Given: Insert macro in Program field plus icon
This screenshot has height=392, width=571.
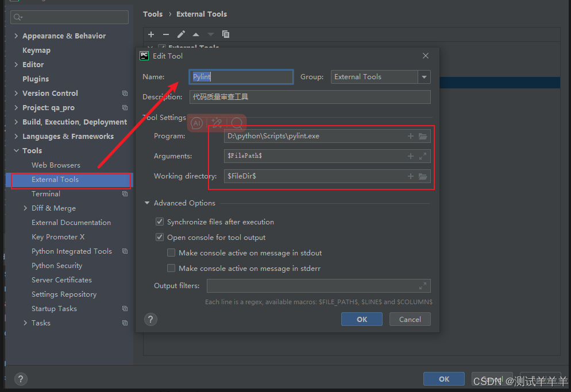Looking at the screenshot, I should tap(410, 136).
